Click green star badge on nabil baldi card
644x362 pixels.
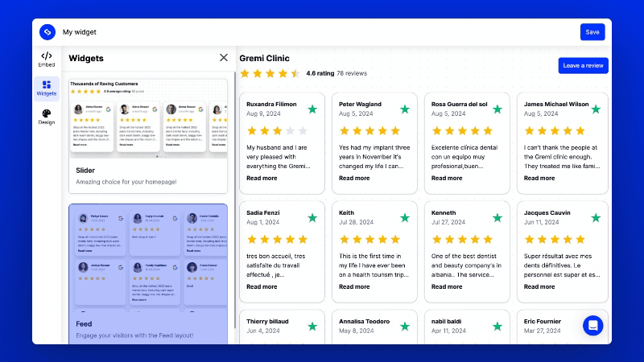tap(497, 327)
